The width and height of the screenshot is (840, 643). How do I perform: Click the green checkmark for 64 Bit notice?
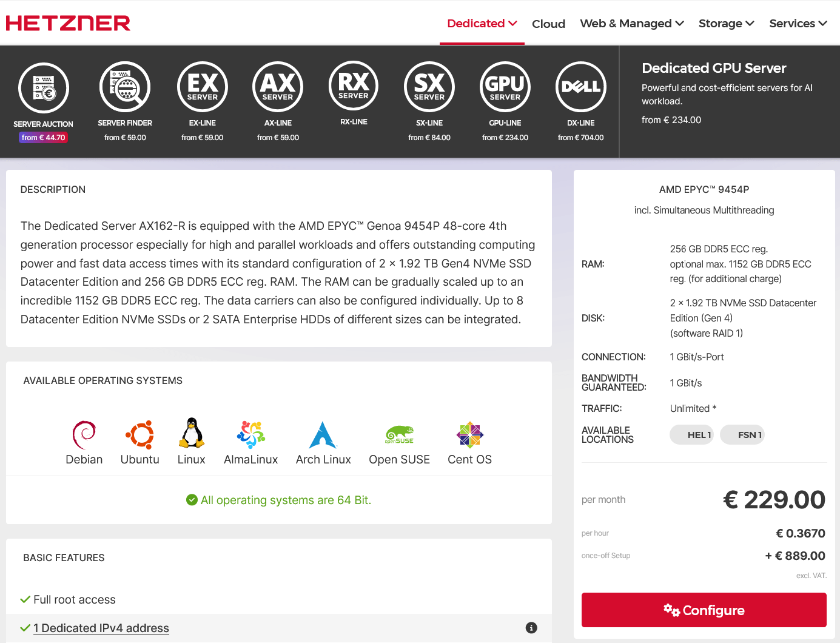coord(192,500)
